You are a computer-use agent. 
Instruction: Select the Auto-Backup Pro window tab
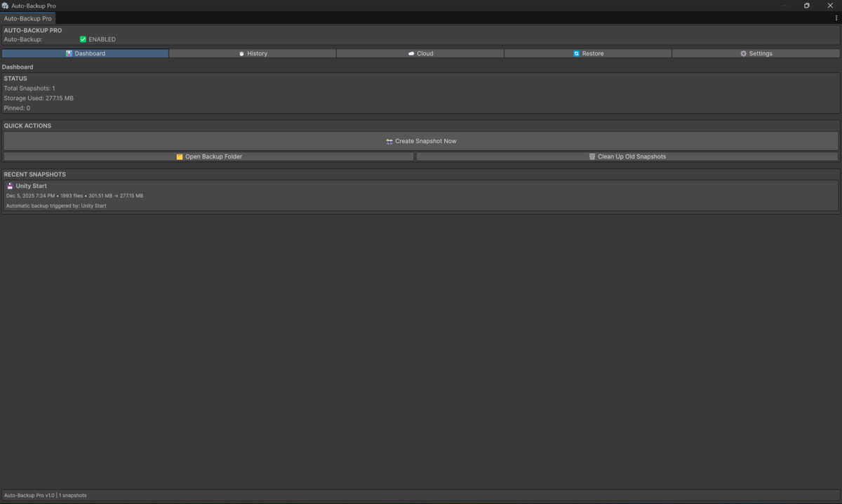[27, 18]
